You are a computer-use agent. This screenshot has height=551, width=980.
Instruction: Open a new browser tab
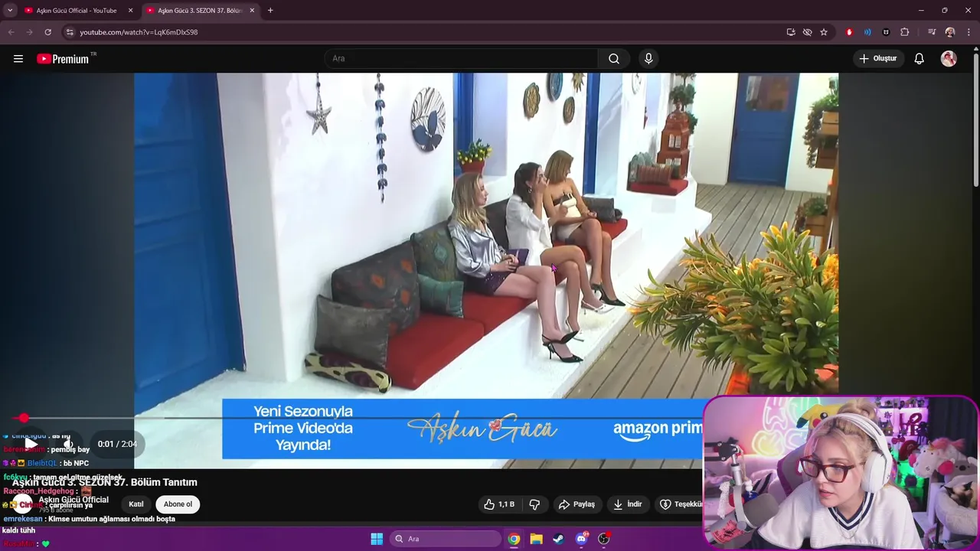click(270, 11)
